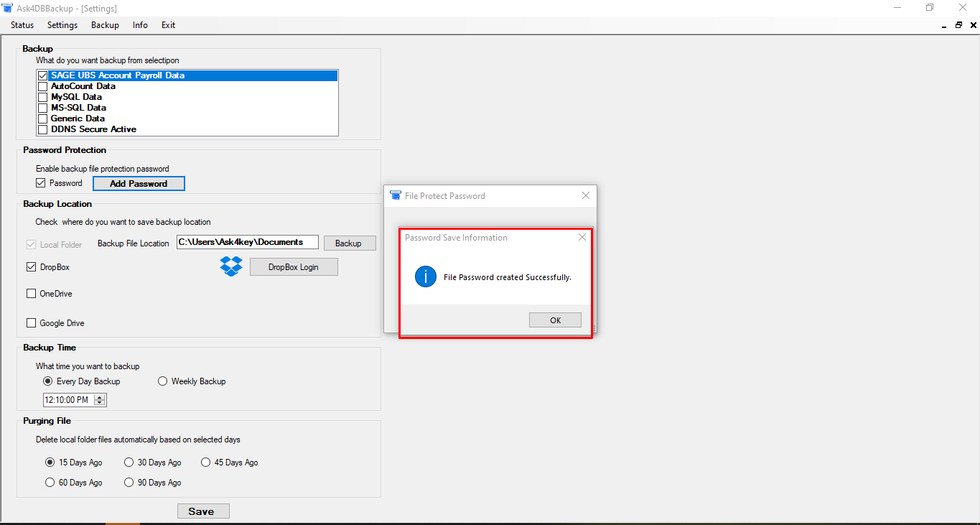Toggle the Local Folder checkbox
This screenshot has width=980, height=525.
pyautogui.click(x=31, y=245)
